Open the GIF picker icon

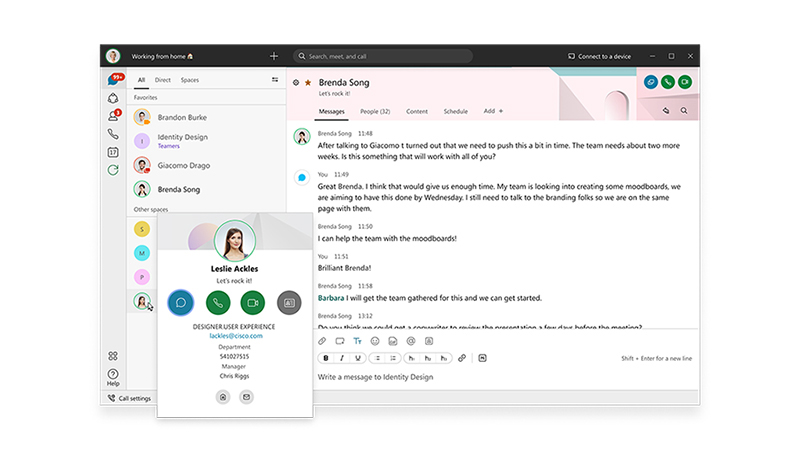click(393, 341)
